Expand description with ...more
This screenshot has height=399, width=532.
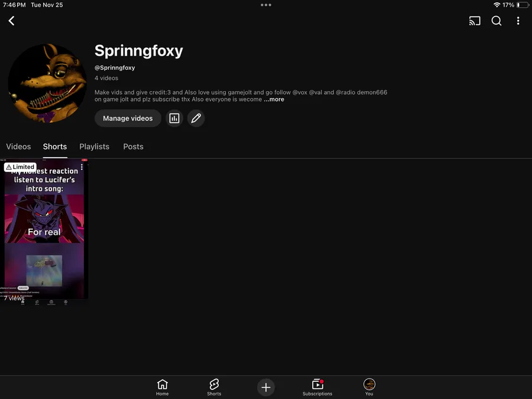[x=274, y=99]
